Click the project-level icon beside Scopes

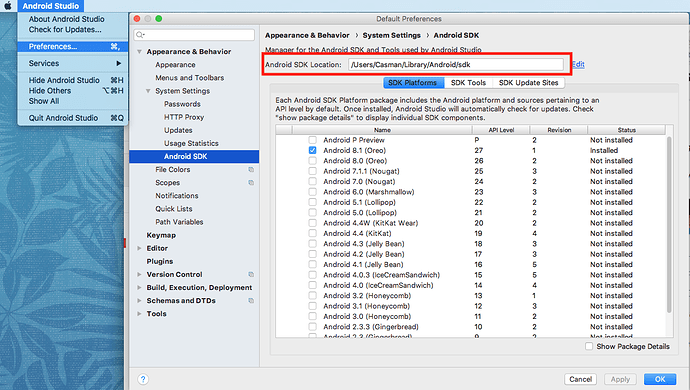[251, 183]
